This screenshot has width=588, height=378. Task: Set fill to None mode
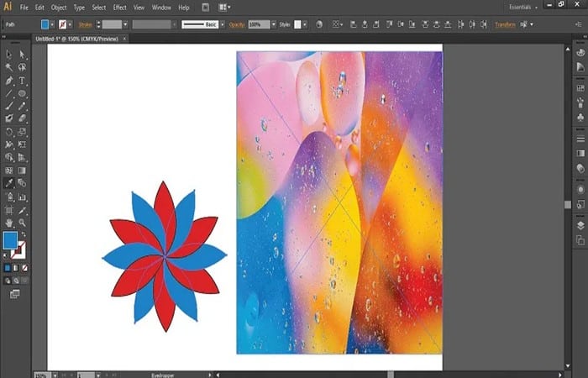[x=23, y=268]
